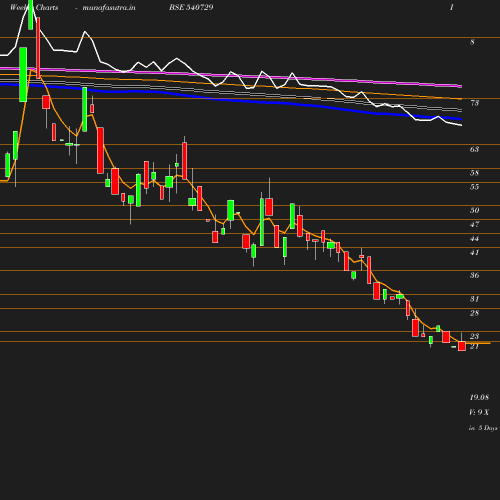Screen dimensions: 500x500
Task: Click the 'Weekly Charts' title text
Action: (34, 7)
